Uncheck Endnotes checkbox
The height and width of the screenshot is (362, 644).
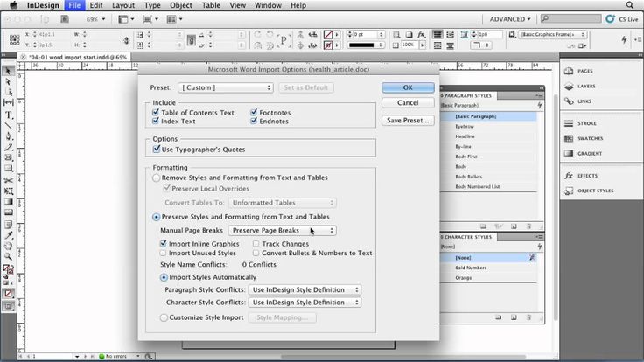click(254, 121)
